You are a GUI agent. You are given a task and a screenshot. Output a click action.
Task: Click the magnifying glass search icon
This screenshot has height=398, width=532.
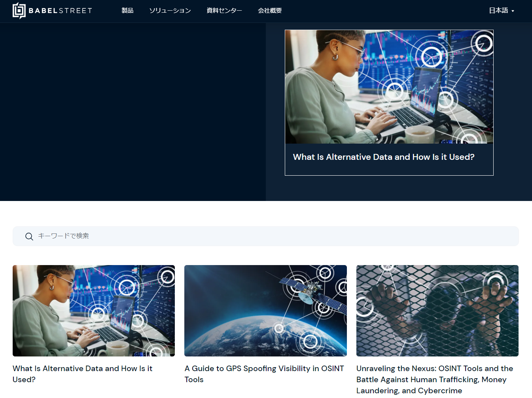(x=29, y=237)
